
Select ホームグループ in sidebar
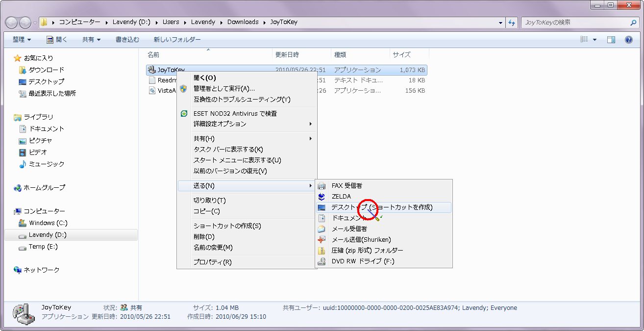point(39,187)
